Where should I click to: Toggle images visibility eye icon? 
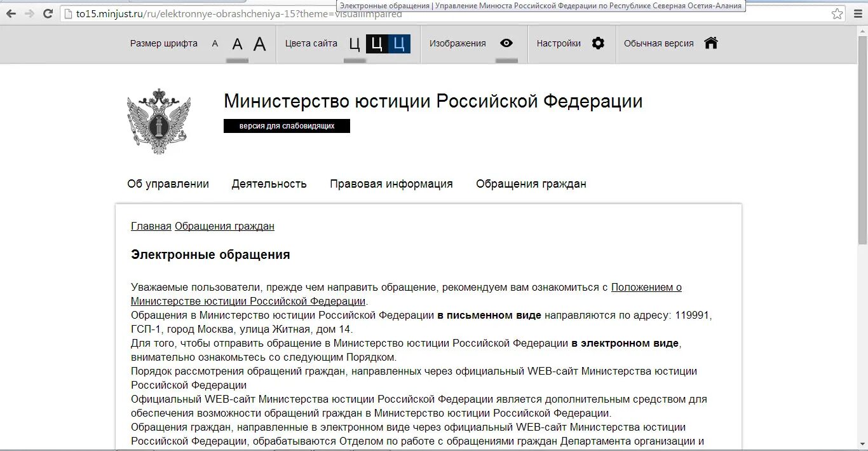(506, 43)
